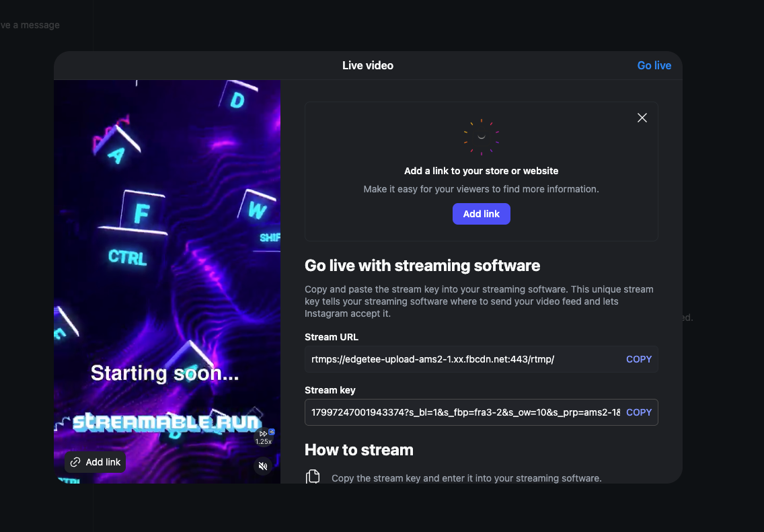The height and width of the screenshot is (532, 764).
Task: Click 'Go live with streaming software' heading
Action: [422, 266]
